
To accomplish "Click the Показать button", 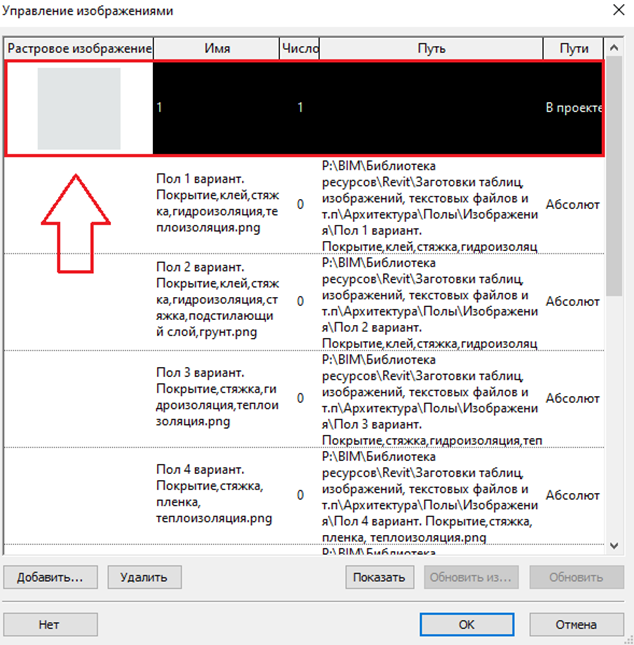I will (379, 577).
